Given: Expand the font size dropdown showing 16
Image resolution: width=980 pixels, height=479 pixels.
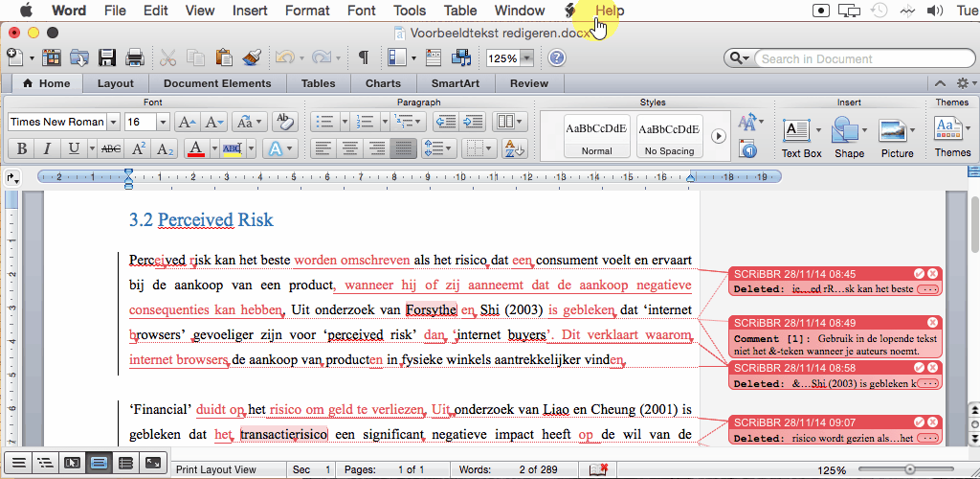Looking at the screenshot, I should pos(163,122).
